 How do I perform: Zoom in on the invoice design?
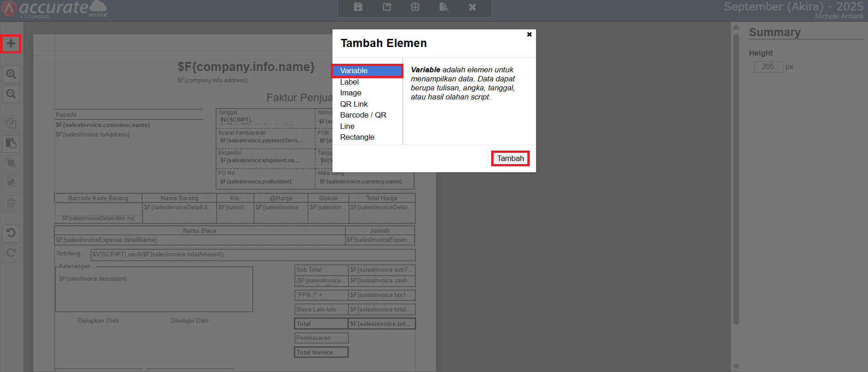coord(11,74)
